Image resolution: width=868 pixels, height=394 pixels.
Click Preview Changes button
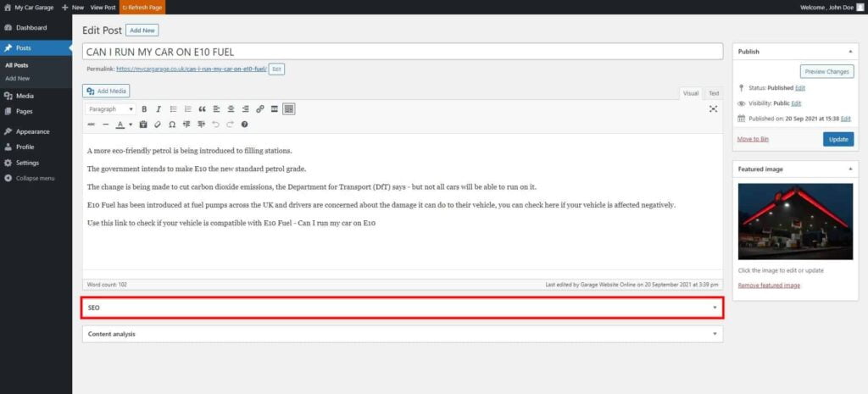[826, 71]
